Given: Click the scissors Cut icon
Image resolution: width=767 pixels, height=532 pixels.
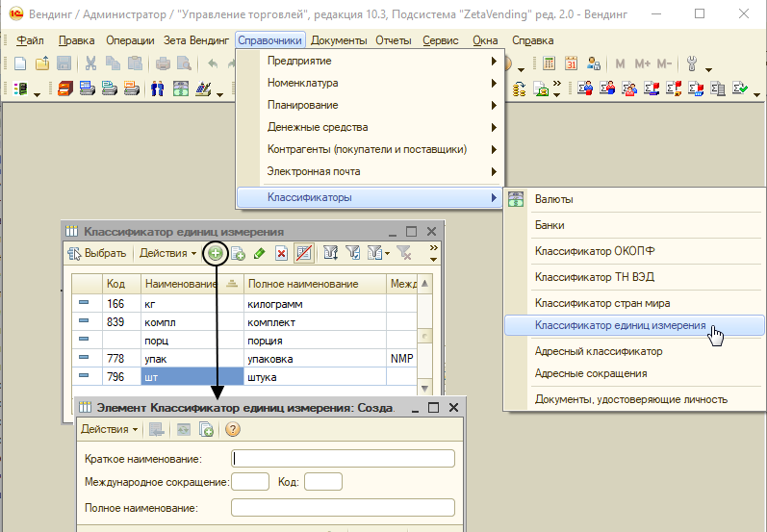Looking at the screenshot, I should (90, 63).
